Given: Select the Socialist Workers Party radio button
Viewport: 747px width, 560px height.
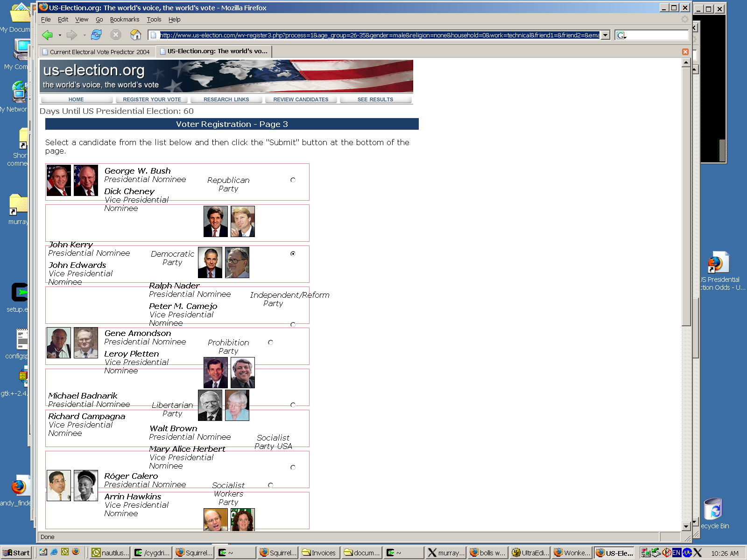Looking at the screenshot, I should point(270,485).
